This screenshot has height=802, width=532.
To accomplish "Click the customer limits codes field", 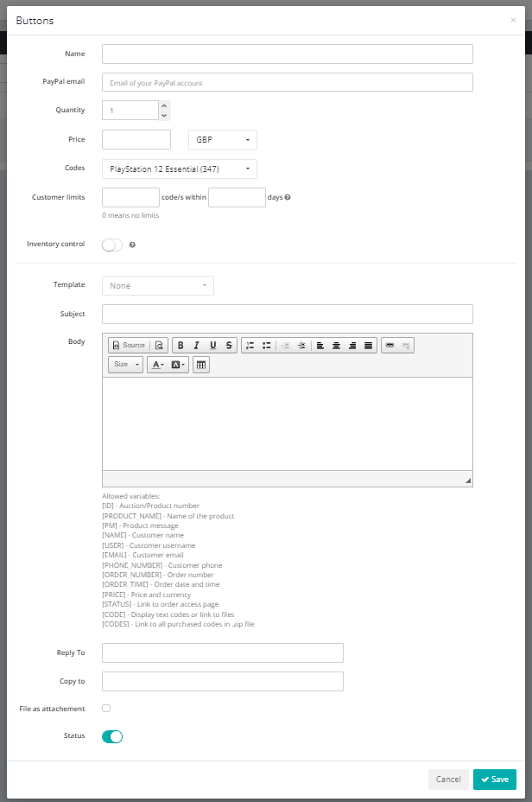I will (130, 197).
